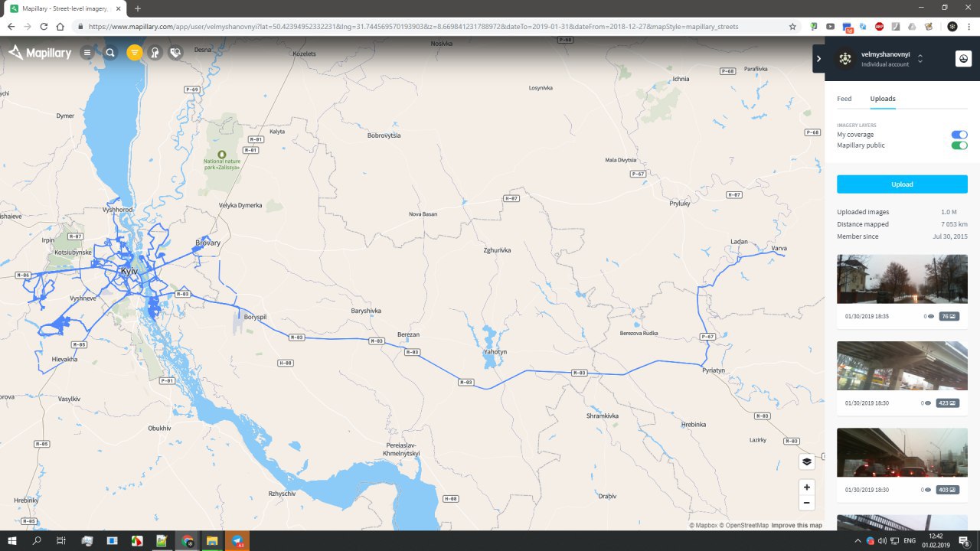Click the blue Upload button
This screenshot has width=980, height=551.
tap(902, 184)
